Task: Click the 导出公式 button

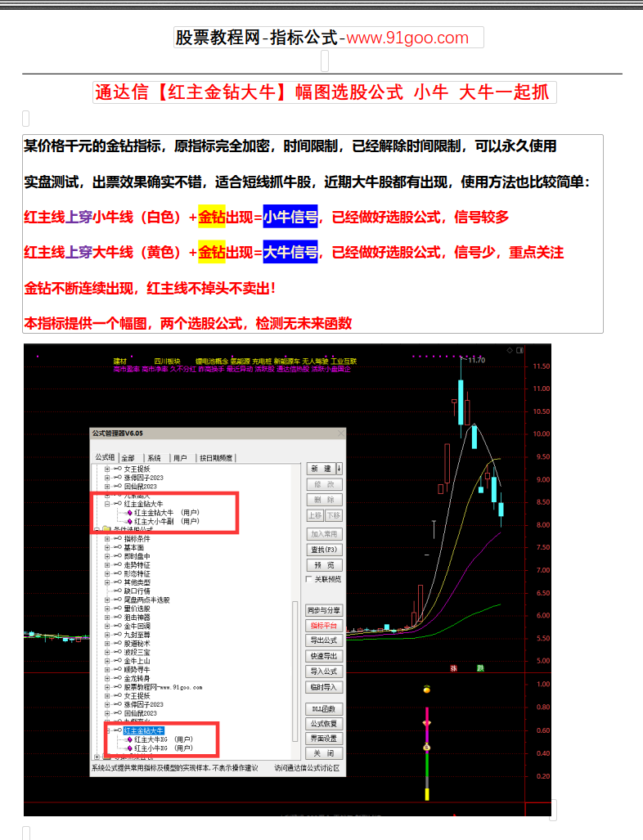Action: coord(324,640)
